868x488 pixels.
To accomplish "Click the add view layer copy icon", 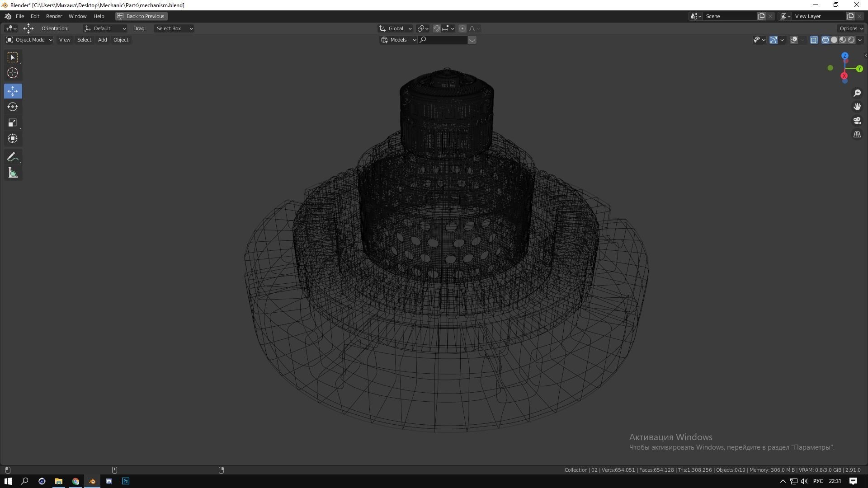I will (850, 16).
